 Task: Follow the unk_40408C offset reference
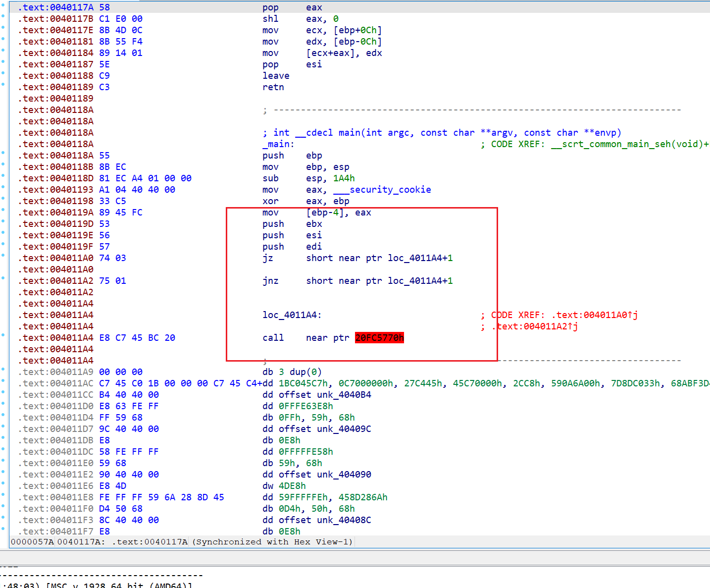(344, 520)
